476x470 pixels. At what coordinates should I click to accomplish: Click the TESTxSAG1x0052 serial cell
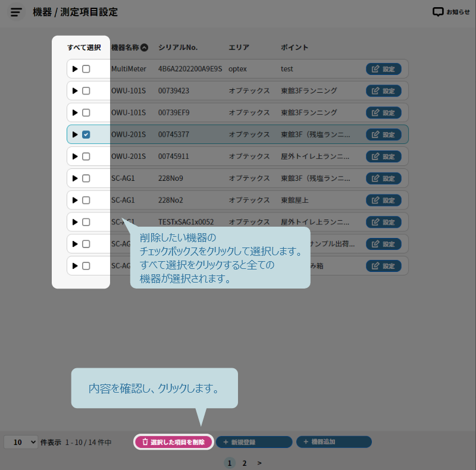(x=186, y=222)
